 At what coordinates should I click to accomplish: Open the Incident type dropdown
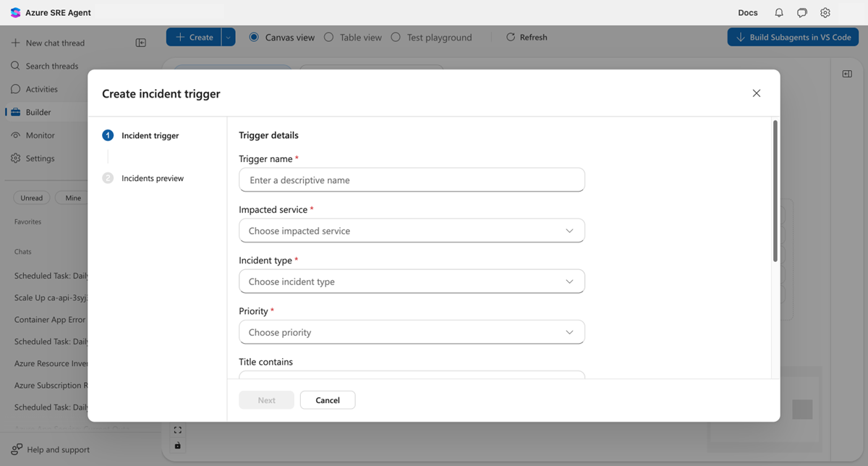coord(412,281)
